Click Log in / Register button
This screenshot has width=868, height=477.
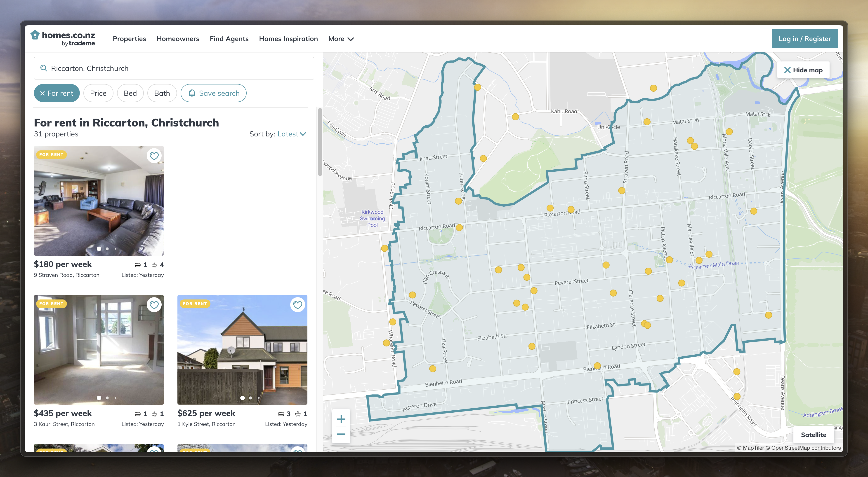[x=805, y=39]
